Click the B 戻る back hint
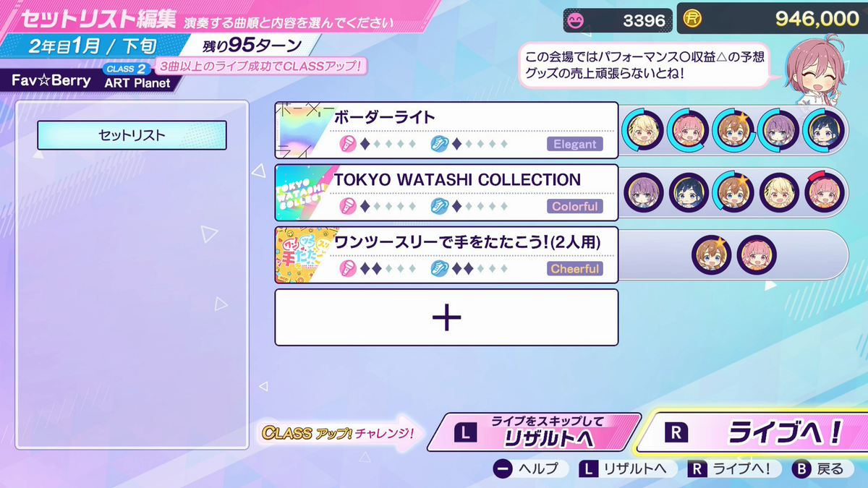The width and height of the screenshot is (868, 488). (x=819, y=468)
